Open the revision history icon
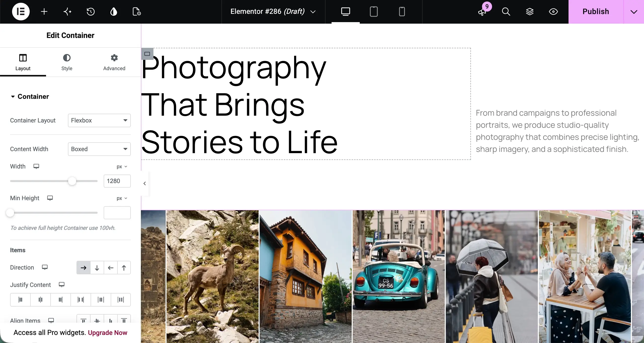Image resolution: width=644 pixels, height=343 pixels. point(91,12)
